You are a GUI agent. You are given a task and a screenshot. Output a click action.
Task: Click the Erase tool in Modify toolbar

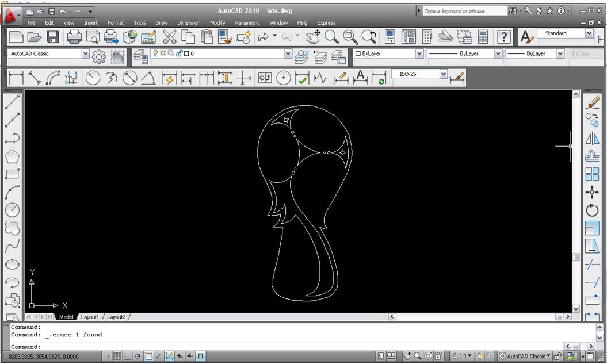click(x=592, y=102)
